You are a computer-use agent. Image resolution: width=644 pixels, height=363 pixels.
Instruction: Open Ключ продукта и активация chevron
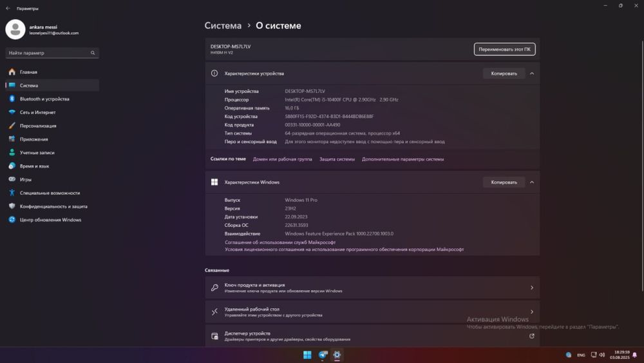532,288
